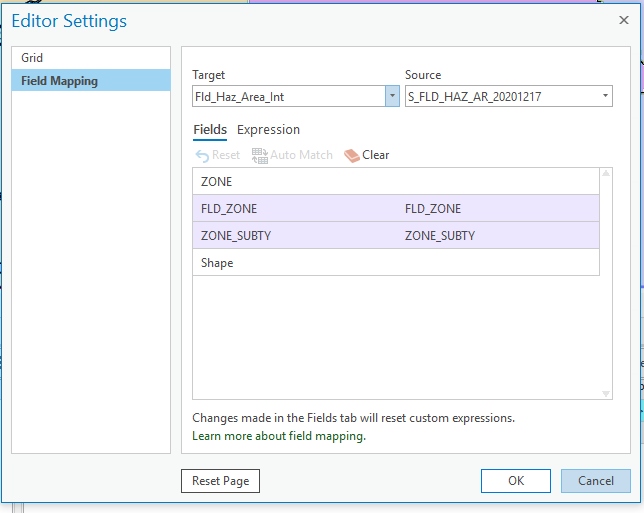
Task: Select the Shape field row
Action: 396,262
